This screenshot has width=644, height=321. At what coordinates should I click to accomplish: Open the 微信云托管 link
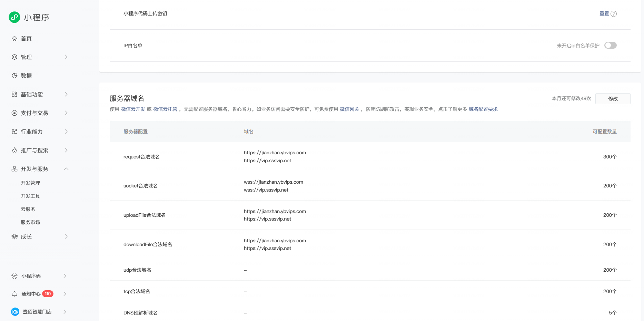(165, 109)
